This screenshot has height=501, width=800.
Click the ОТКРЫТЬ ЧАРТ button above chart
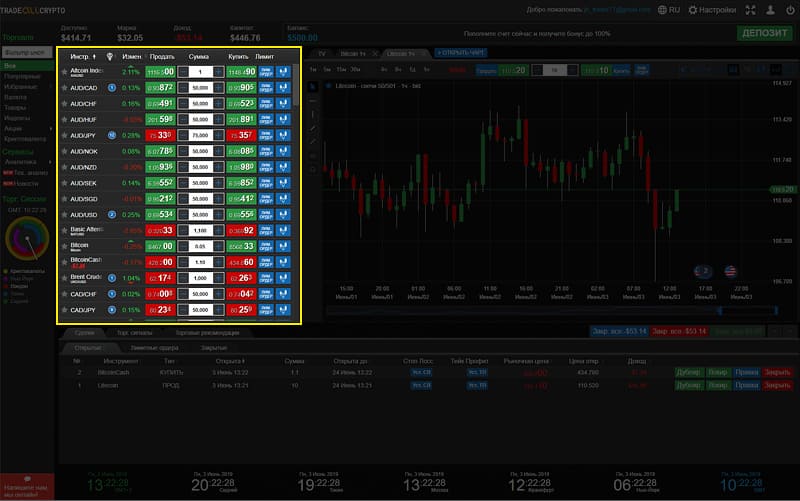461,53
